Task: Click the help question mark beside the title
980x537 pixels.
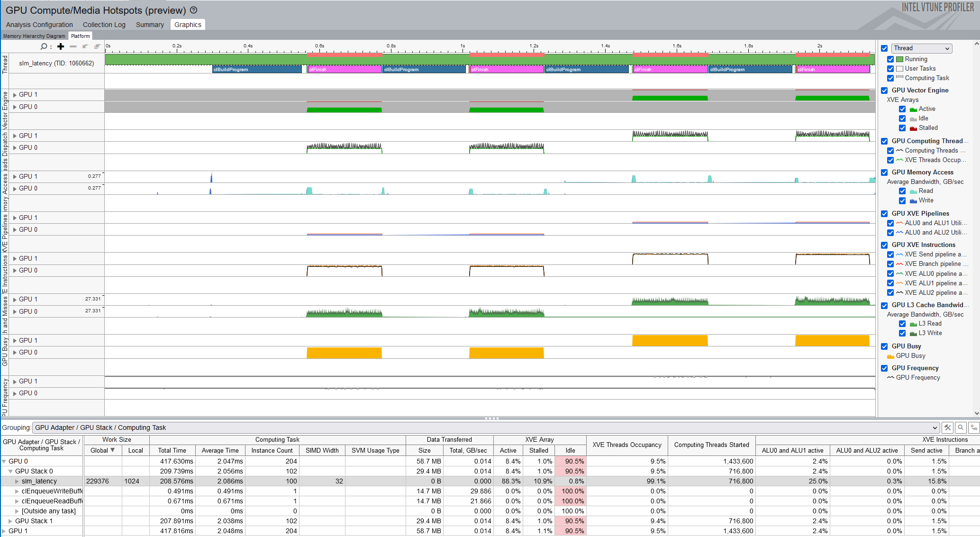Action: [193, 10]
